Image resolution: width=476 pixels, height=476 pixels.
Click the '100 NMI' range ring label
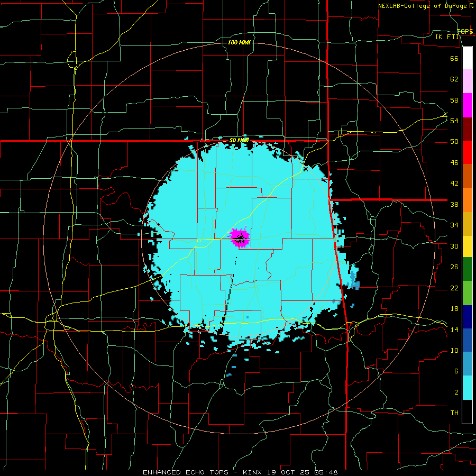(239, 42)
